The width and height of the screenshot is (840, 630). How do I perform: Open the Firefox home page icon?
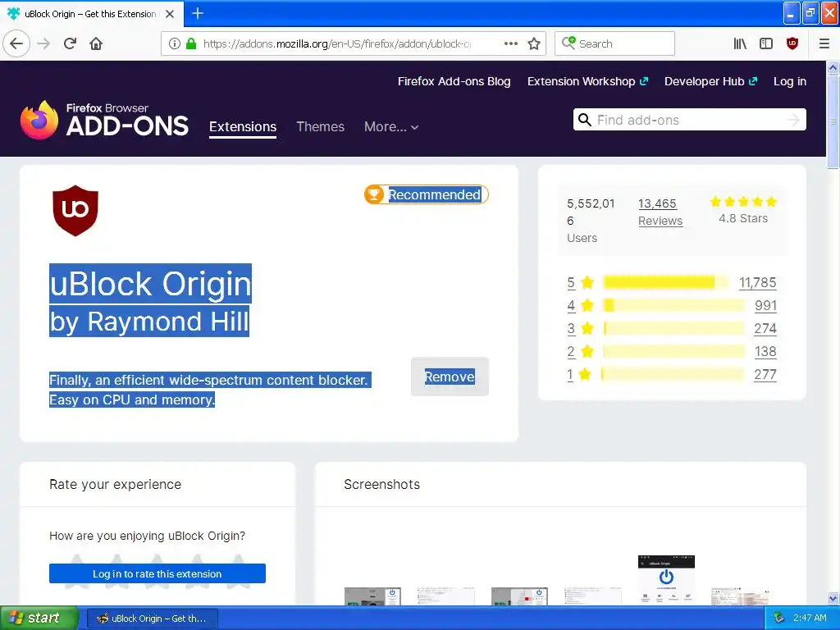tap(96, 43)
